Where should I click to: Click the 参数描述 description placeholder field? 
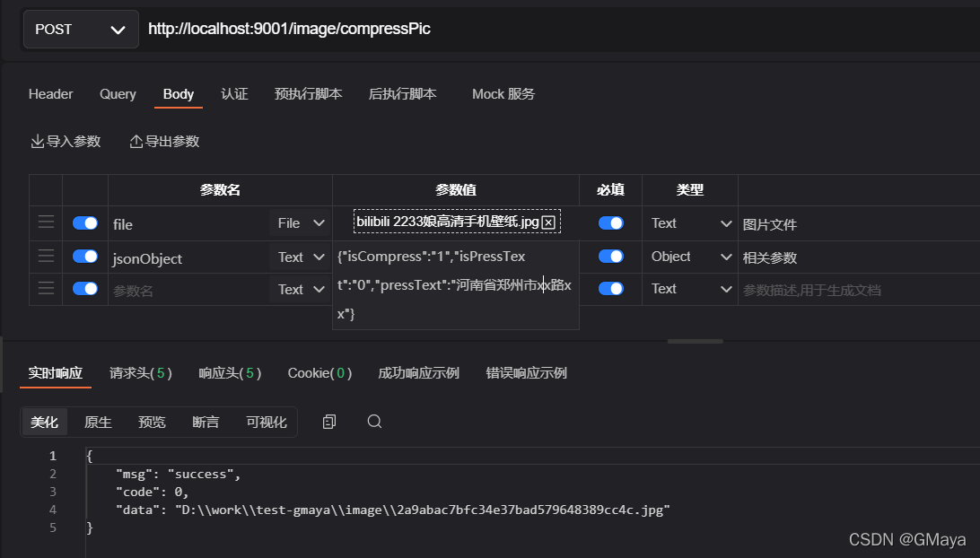pyautogui.click(x=859, y=290)
